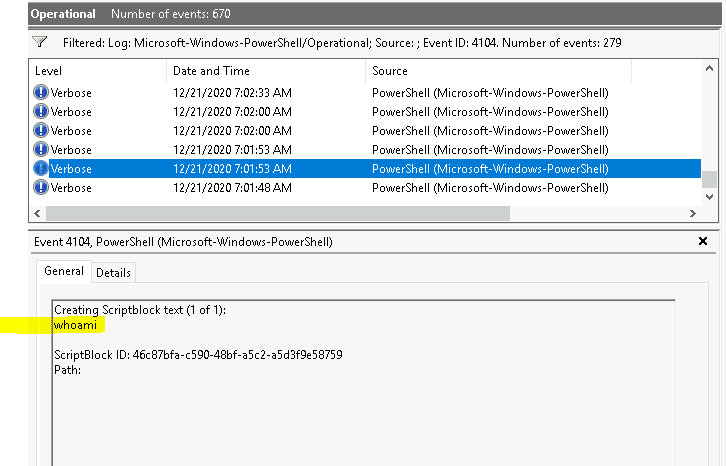Click the highlighted whoami script text

75,325
